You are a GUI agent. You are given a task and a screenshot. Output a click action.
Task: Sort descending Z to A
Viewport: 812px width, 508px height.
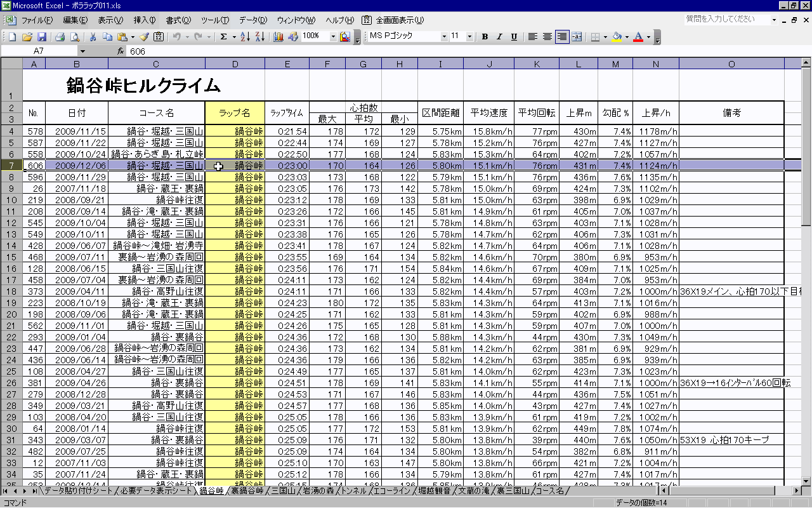coord(259,37)
